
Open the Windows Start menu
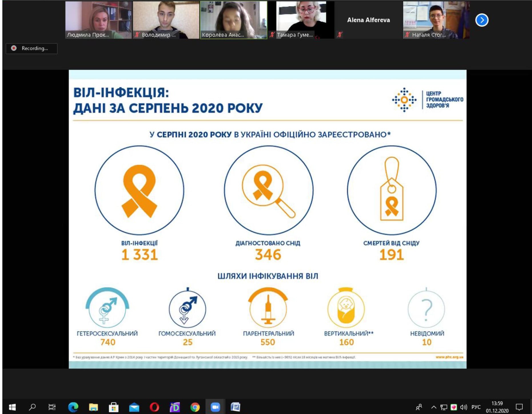(12, 407)
